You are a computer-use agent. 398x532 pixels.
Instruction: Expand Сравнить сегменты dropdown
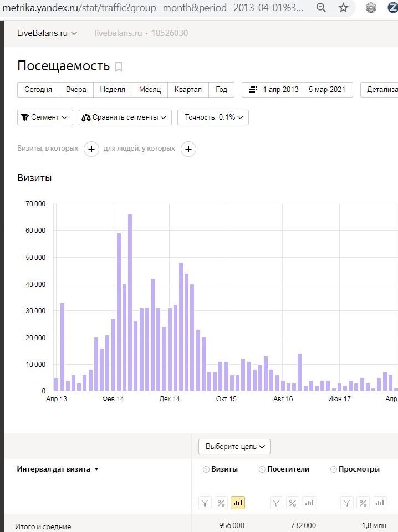125,117
